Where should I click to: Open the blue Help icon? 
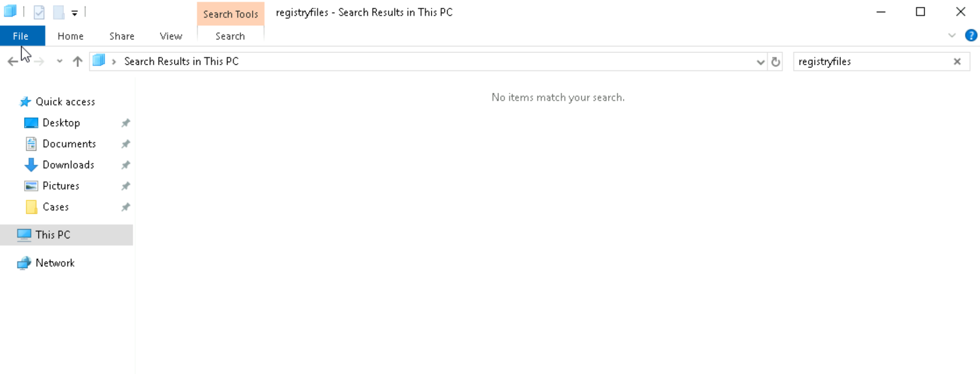[x=971, y=35]
